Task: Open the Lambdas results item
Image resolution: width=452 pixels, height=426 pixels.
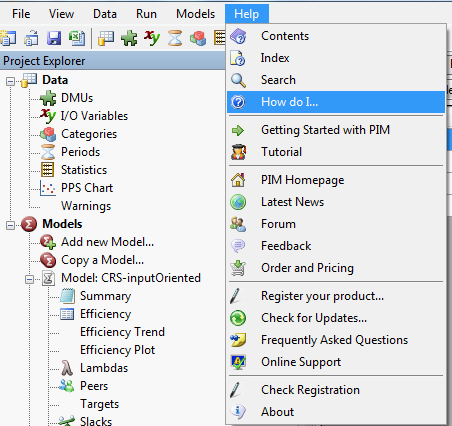Action: 104,368
